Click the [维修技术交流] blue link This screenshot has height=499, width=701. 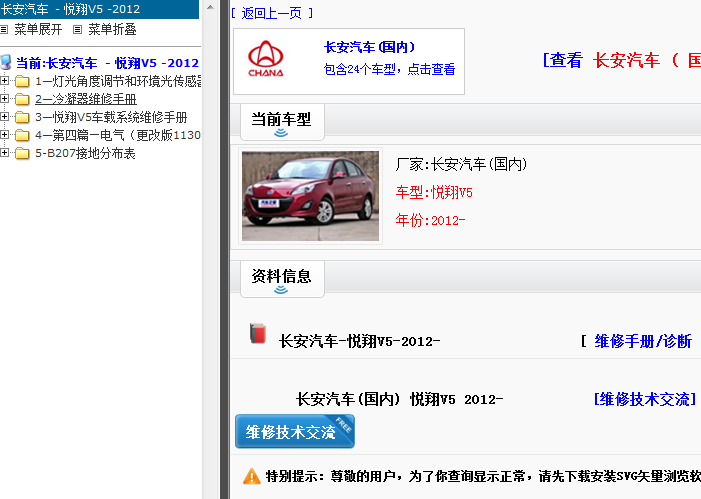click(645, 399)
